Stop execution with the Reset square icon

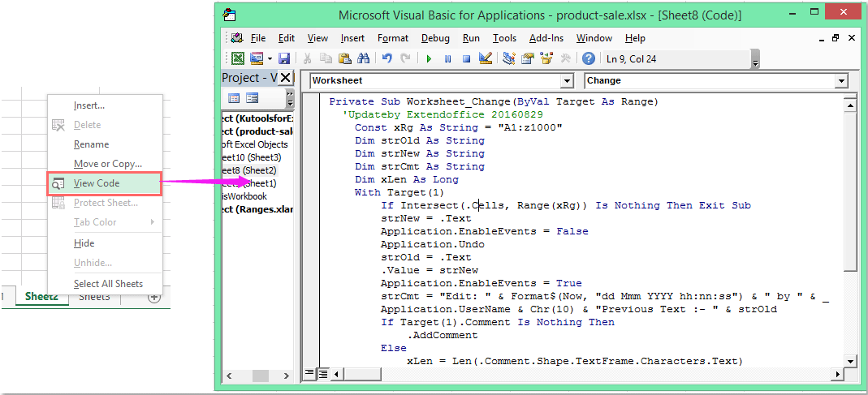(x=466, y=58)
